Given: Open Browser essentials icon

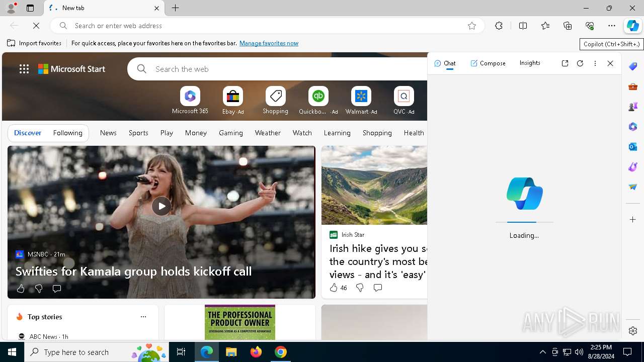Looking at the screenshot, I should [590, 26].
